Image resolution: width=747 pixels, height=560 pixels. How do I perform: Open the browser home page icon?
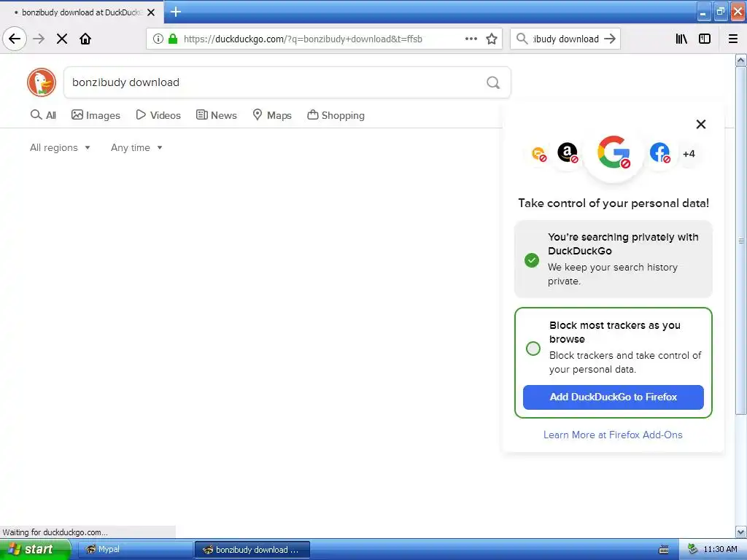click(x=85, y=39)
